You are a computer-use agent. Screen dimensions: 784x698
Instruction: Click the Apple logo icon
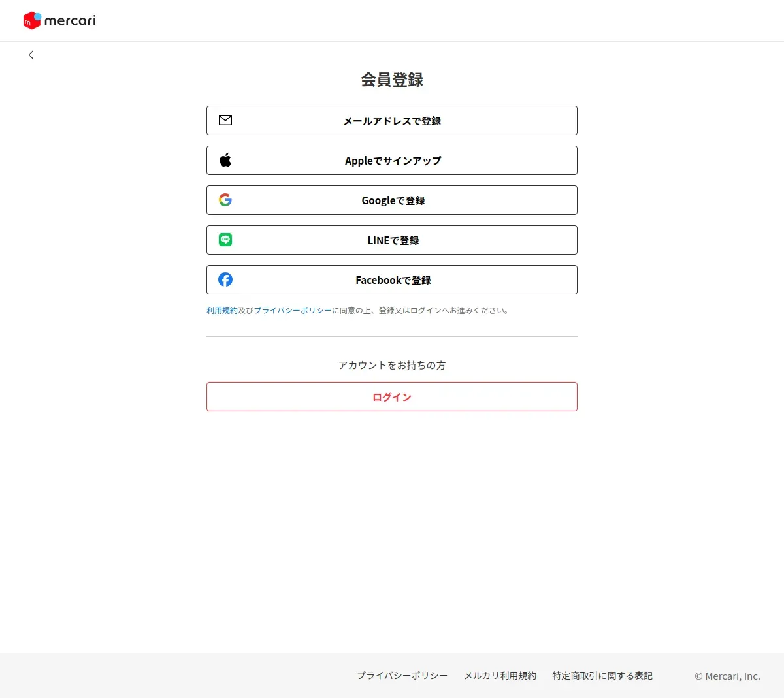point(225,160)
